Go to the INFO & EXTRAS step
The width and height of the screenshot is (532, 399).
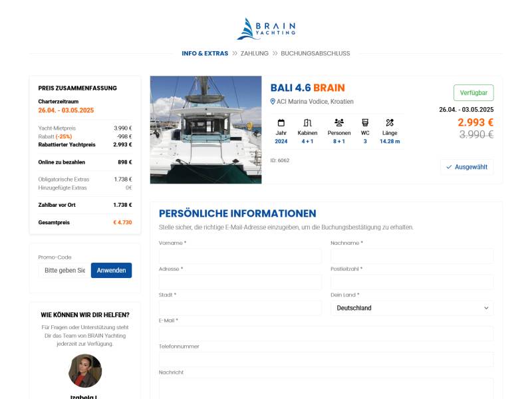[x=205, y=53]
